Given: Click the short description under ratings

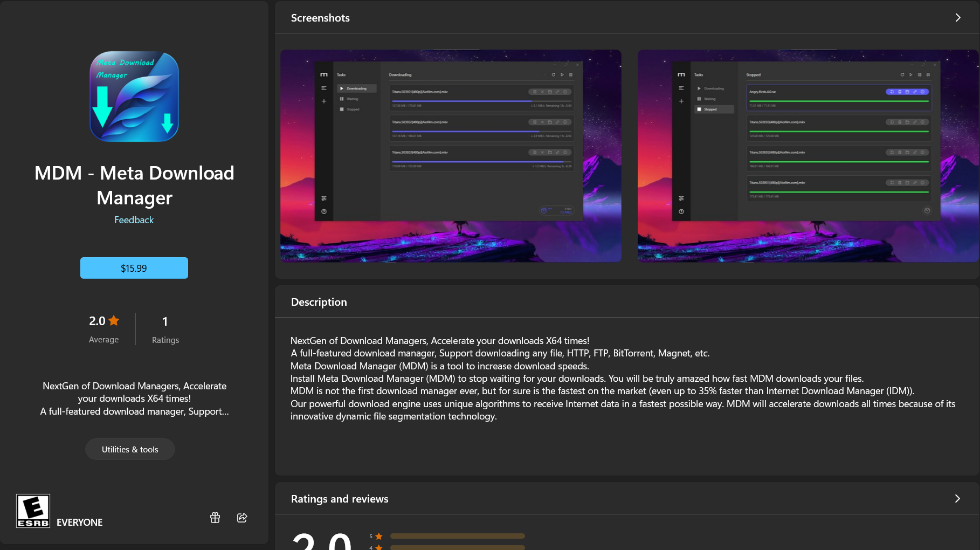Looking at the screenshot, I should [134, 398].
